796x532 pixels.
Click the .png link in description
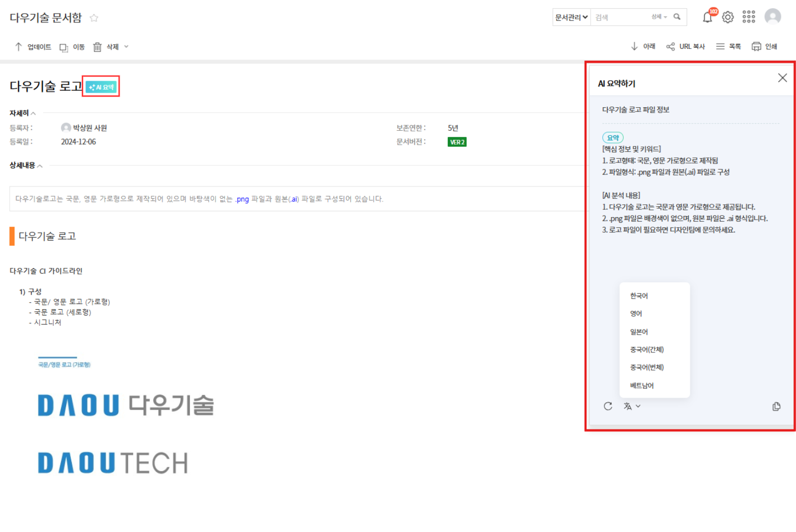tap(242, 199)
